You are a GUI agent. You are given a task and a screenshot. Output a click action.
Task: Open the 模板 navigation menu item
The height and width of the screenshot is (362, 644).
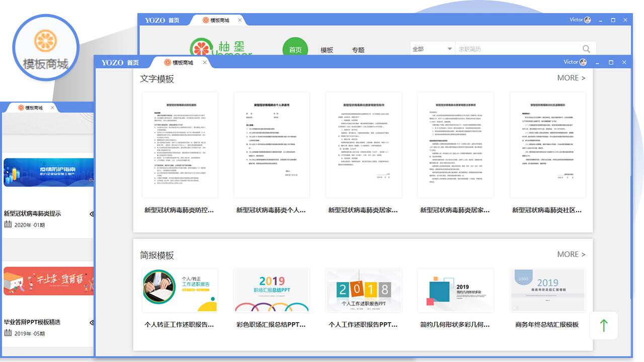pos(327,50)
